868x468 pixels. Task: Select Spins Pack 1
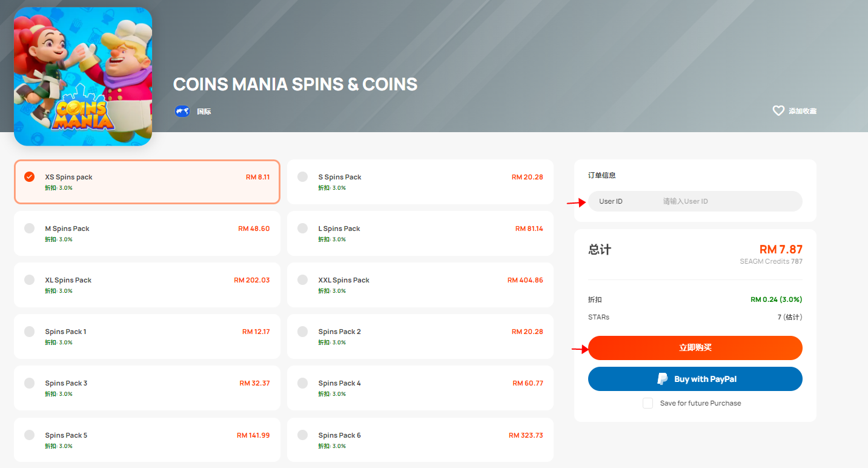[x=147, y=336]
